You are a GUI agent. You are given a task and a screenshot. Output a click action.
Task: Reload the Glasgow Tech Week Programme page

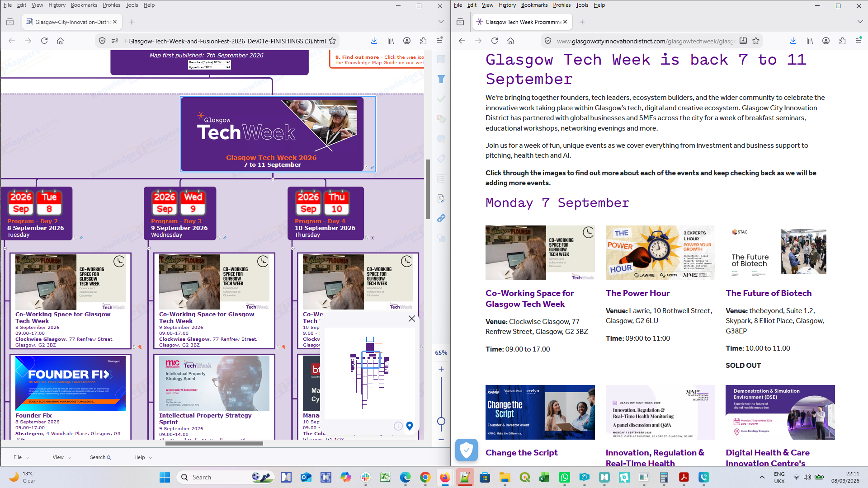495,41
